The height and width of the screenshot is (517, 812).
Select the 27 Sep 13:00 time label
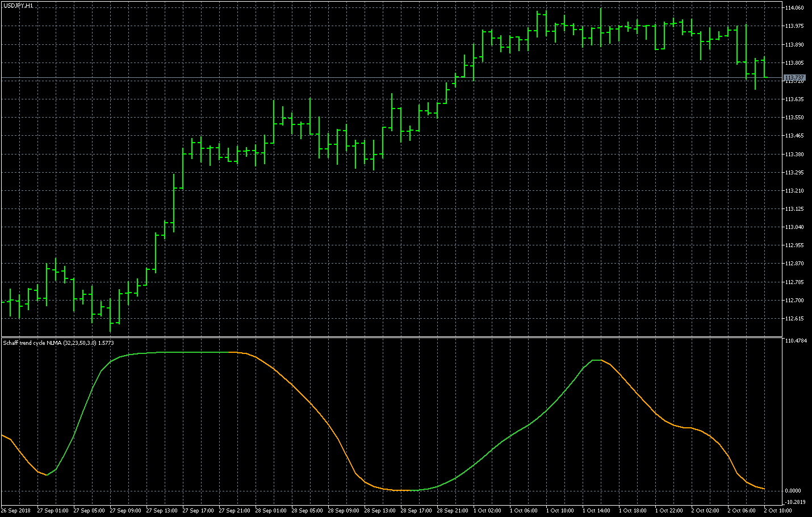(x=162, y=511)
